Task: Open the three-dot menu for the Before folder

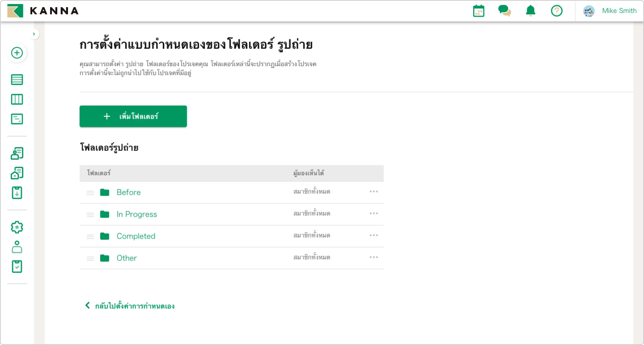Action: (x=374, y=191)
